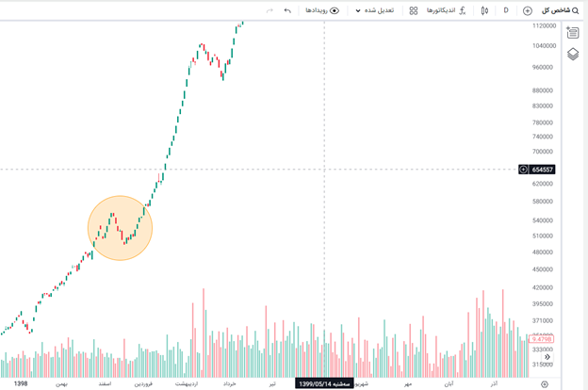Open the اندیکاتورها indicators menu

(439, 10)
